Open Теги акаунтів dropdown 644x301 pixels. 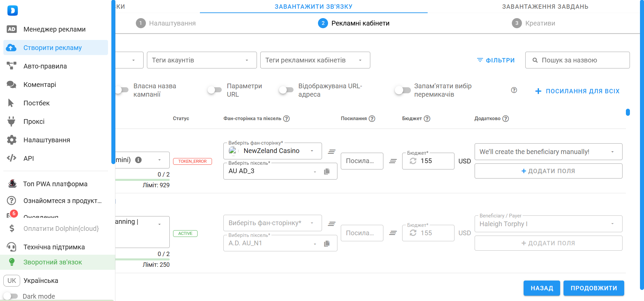(202, 60)
